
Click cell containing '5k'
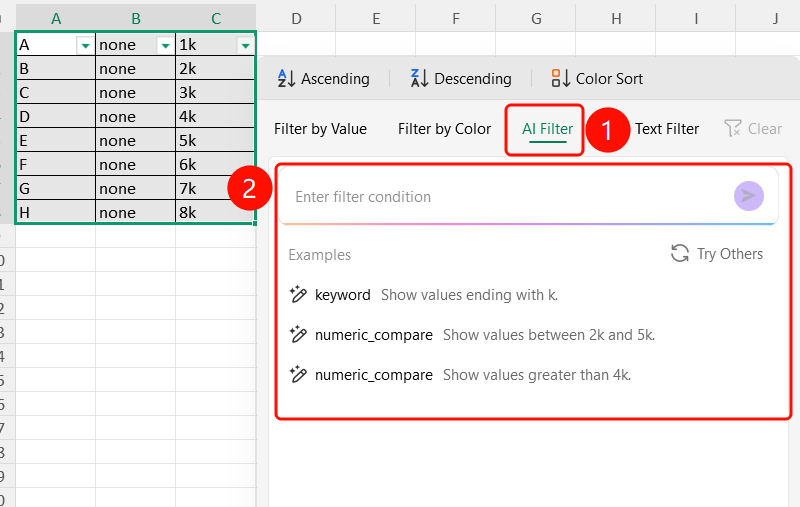point(215,141)
